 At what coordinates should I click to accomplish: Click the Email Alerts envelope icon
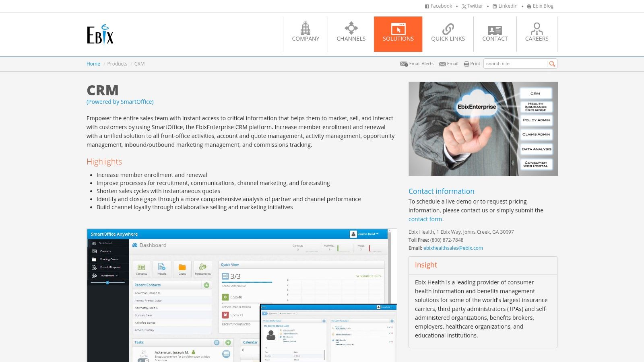404,64
